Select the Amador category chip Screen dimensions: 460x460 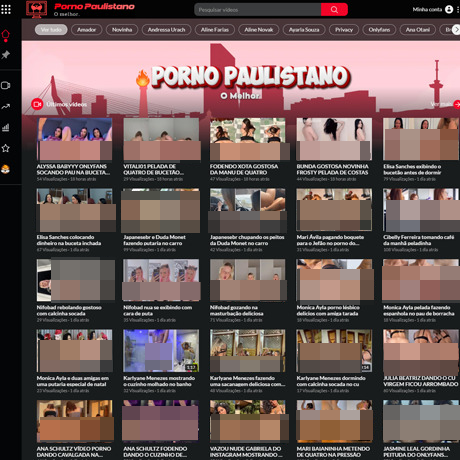point(87,30)
